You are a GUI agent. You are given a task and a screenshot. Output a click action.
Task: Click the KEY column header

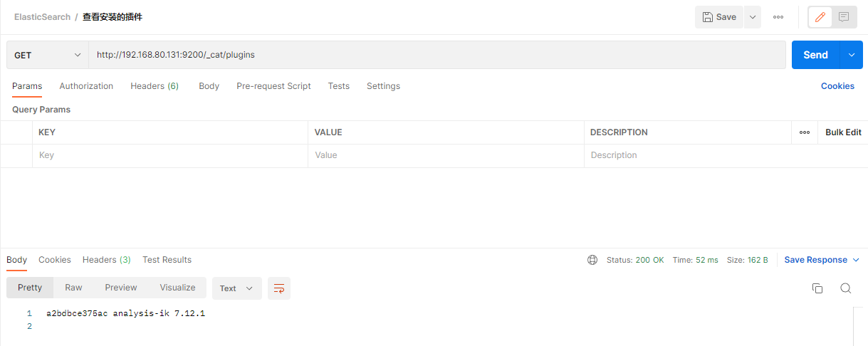point(47,132)
